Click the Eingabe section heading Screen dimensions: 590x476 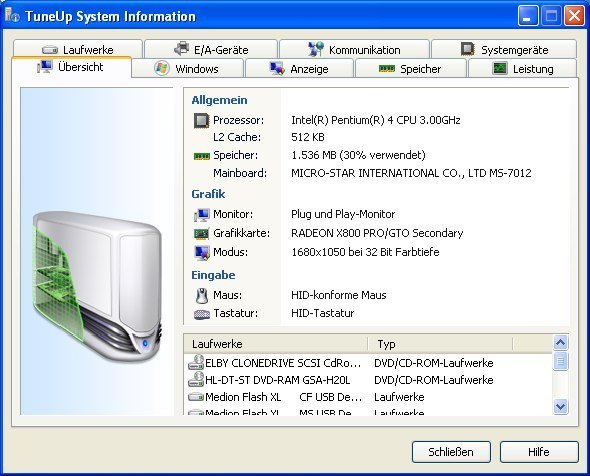coord(213,275)
